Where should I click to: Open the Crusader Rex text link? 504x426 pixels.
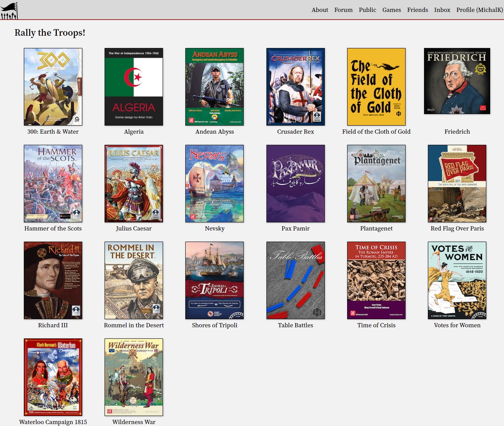tap(295, 132)
